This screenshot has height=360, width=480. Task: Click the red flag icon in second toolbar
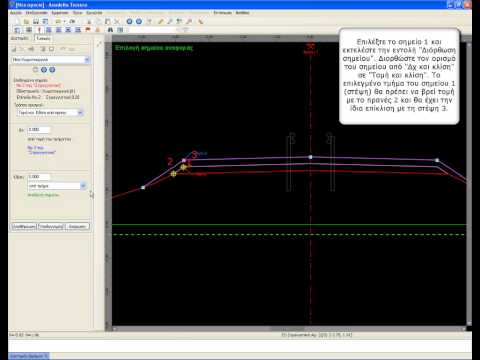coord(88,30)
